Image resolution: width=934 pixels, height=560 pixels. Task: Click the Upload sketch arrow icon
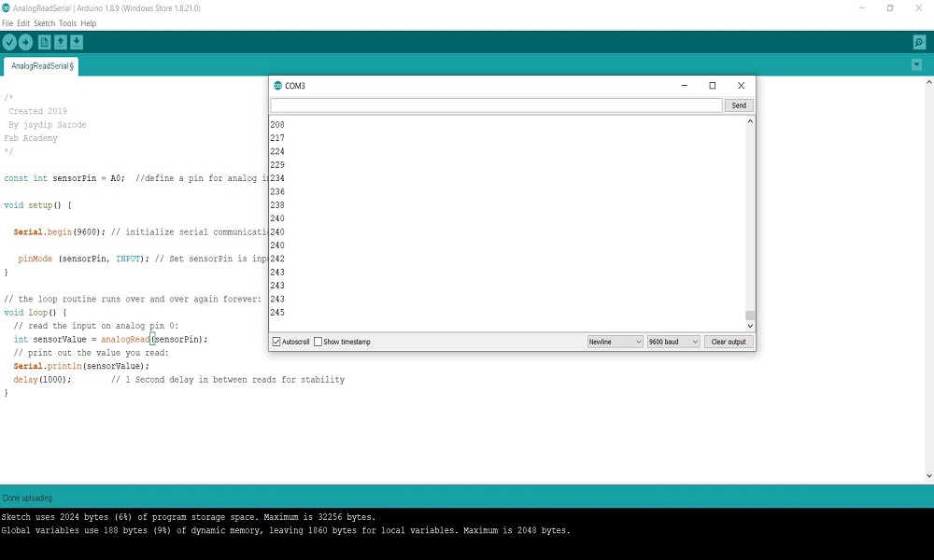[x=25, y=42]
